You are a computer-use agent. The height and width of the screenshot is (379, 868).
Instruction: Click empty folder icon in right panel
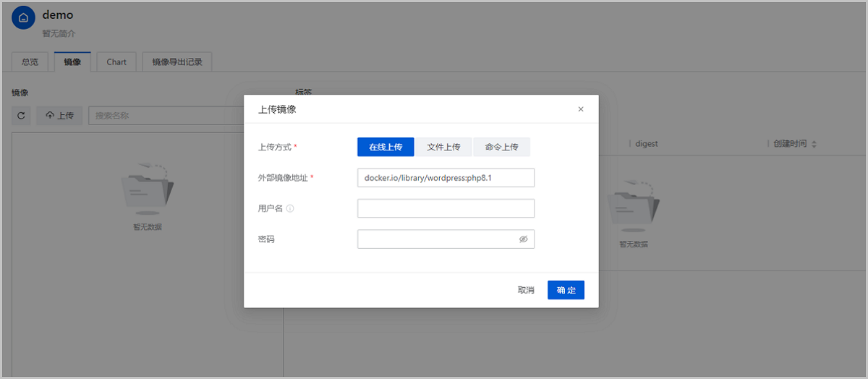[x=633, y=205]
